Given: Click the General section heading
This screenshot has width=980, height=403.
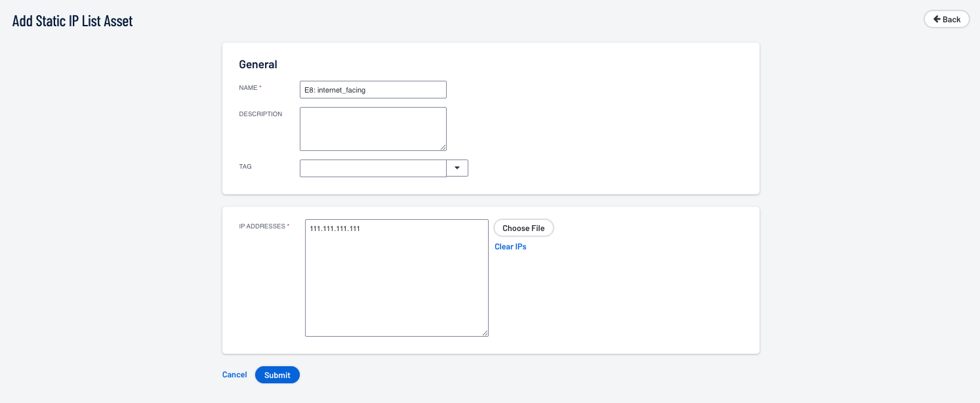Looking at the screenshot, I should [x=258, y=64].
